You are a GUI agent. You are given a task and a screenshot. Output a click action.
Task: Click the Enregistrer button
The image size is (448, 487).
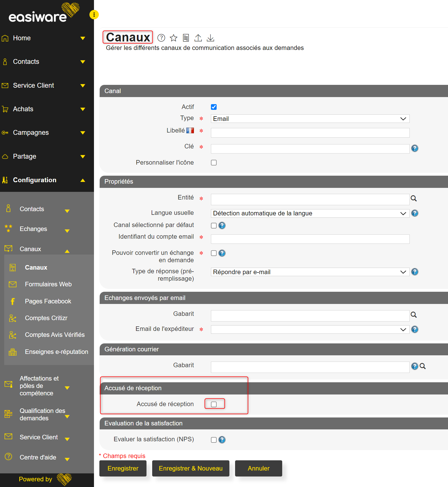pyautogui.click(x=123, y=469)
